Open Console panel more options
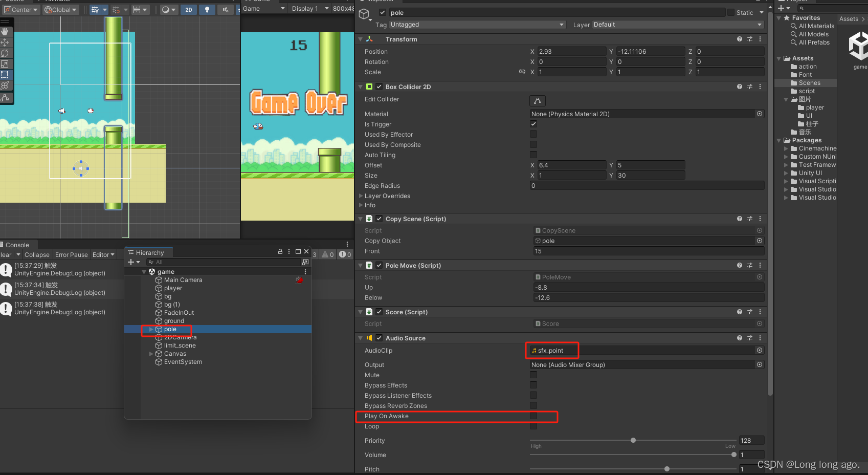 347,244
